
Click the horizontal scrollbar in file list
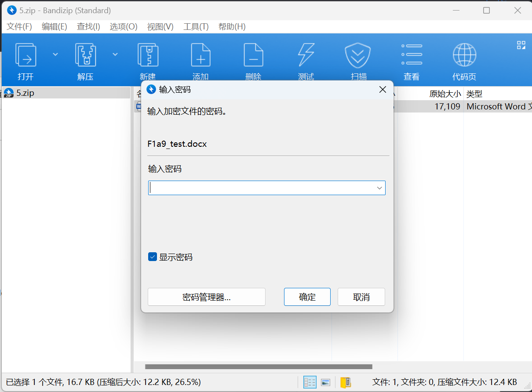coord(259,367)
